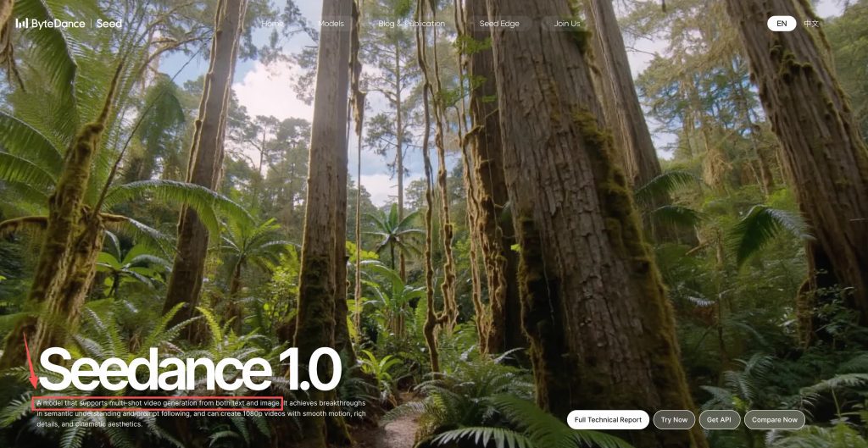Click the Try Now button

(x=674, y=420)
